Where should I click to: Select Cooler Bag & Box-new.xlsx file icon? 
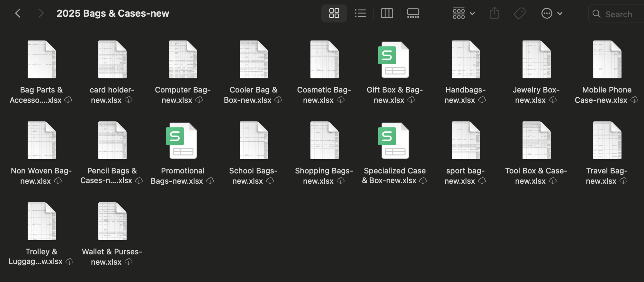coord(254,59)
